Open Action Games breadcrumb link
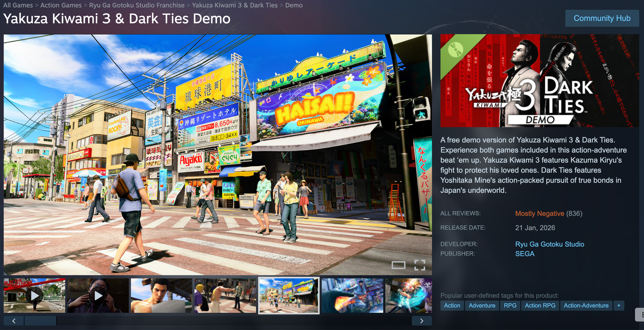The image size is (644, 330). [61, 5]
